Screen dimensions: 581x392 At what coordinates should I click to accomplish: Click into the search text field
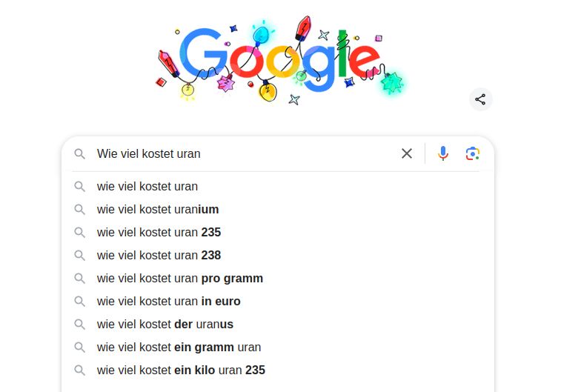pos(245,154)
